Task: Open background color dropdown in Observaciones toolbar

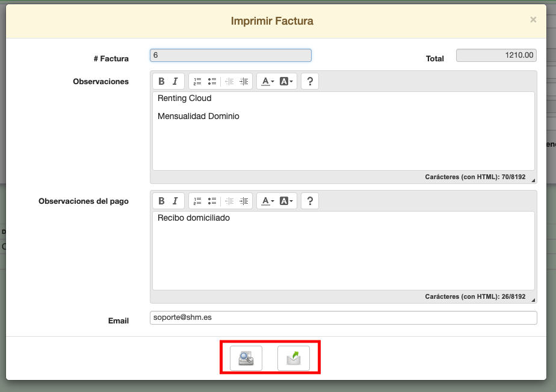Action: click(287, 82)
